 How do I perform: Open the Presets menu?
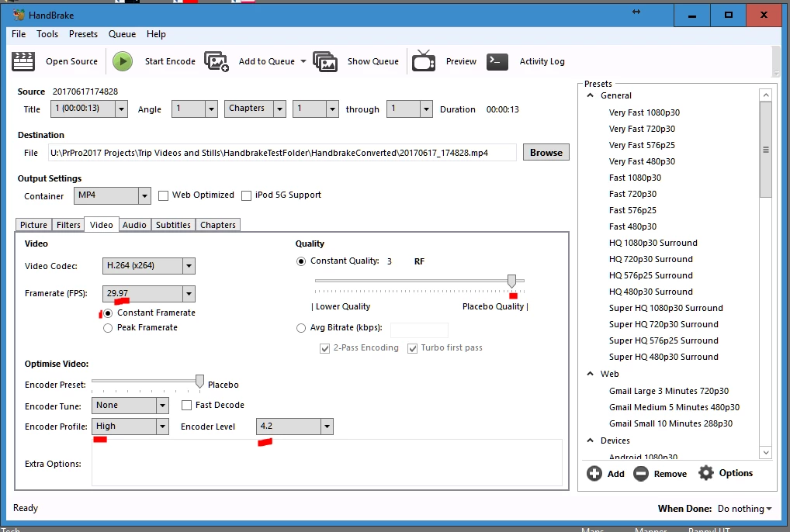tap(83, 33)
